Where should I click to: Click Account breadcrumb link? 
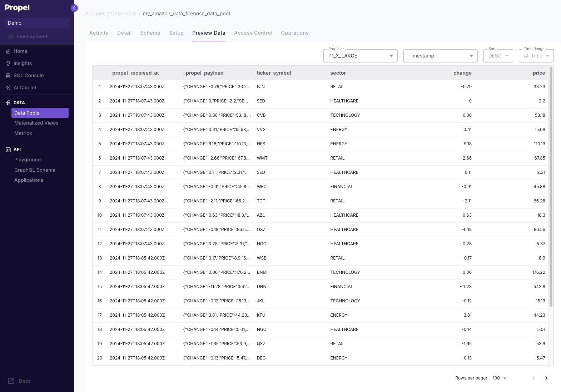[95, 14]
